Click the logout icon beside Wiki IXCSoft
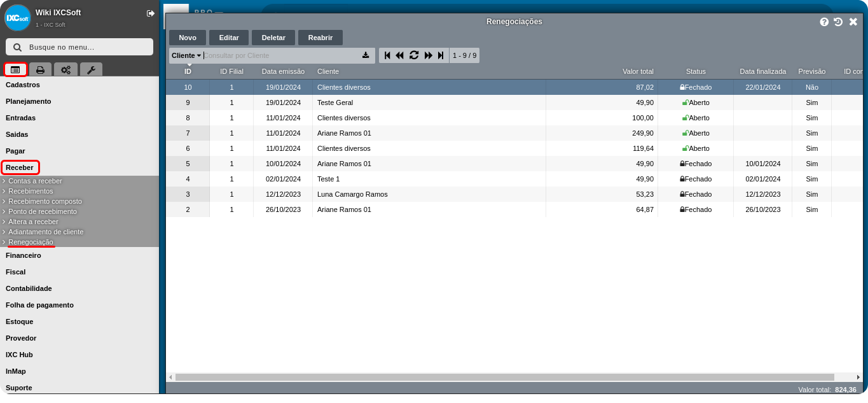Image resolution: width=868 pixels, height=403 pixels. [150, 13]
